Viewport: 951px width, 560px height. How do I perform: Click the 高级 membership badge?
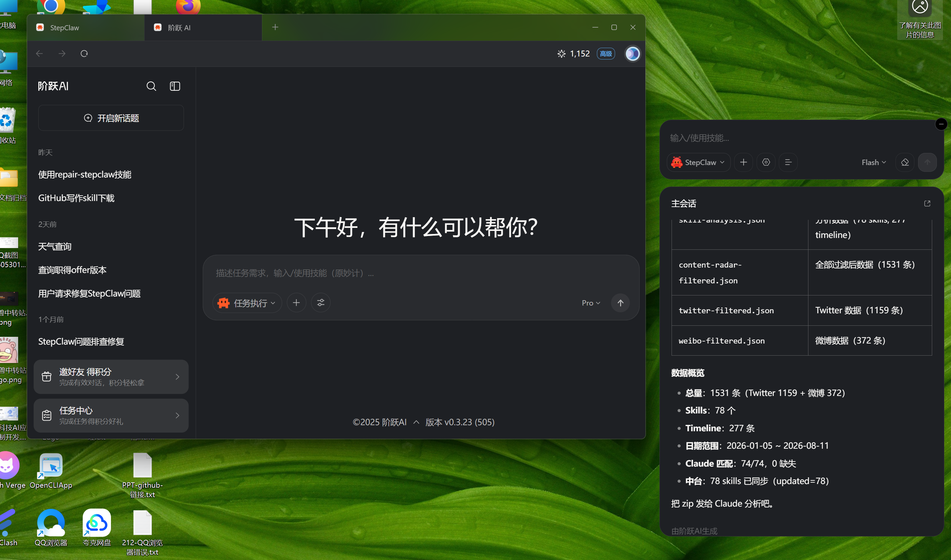pos(606,53)
